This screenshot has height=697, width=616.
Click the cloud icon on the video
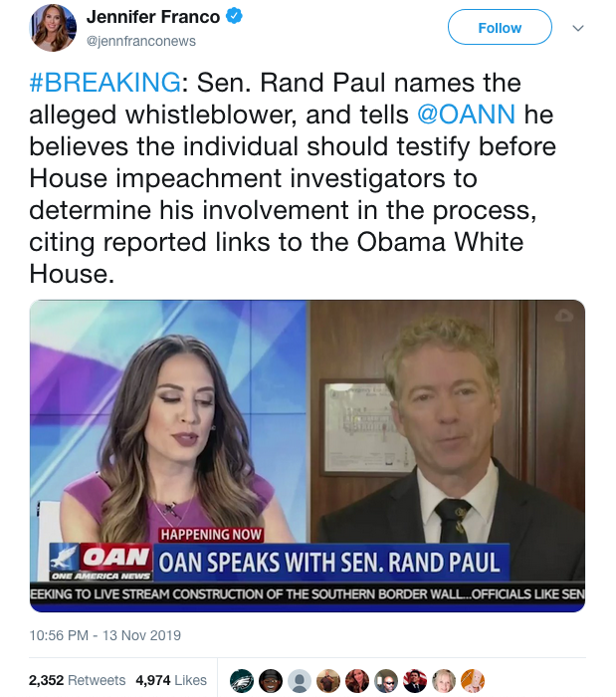564,316
